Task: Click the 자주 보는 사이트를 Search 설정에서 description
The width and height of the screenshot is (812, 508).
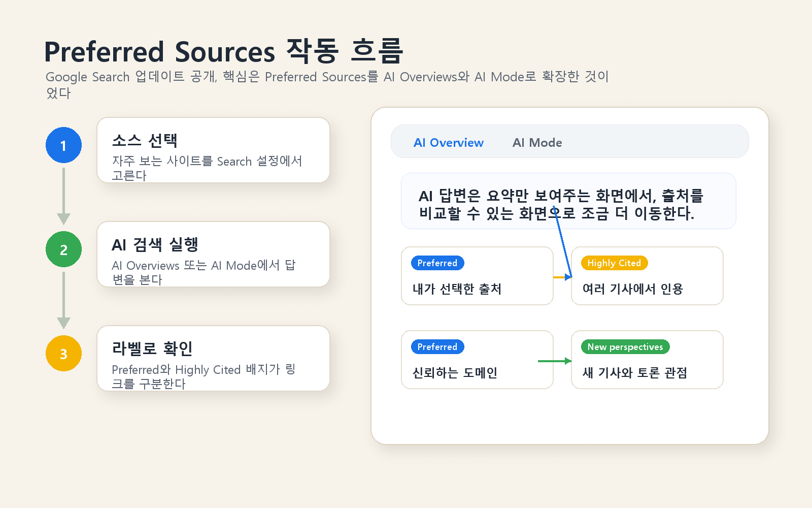Action: [207, 168]
